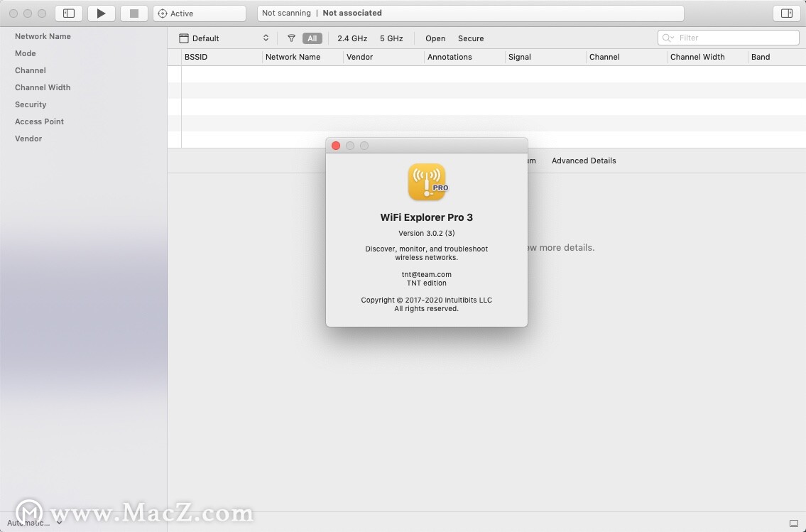The image size is (806, 532).
Task: Select Channel Width in the sidebar
Action: click(x=43, y=87)
